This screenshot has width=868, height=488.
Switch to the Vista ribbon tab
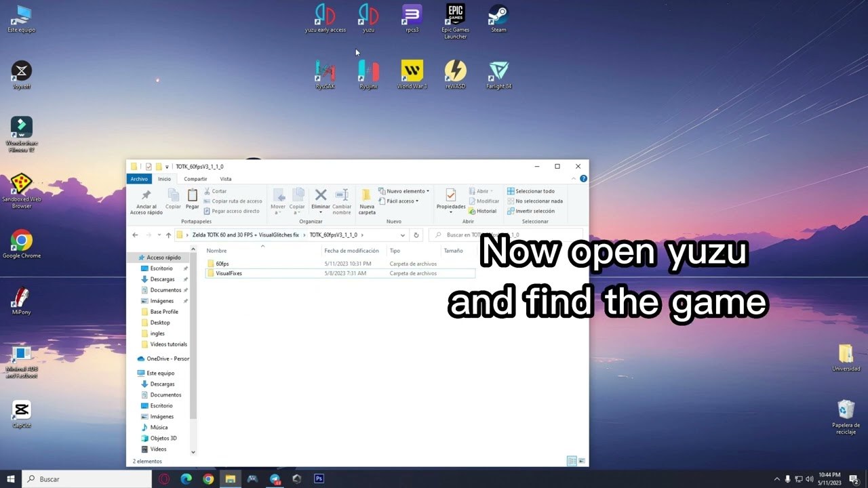(225, 179)
